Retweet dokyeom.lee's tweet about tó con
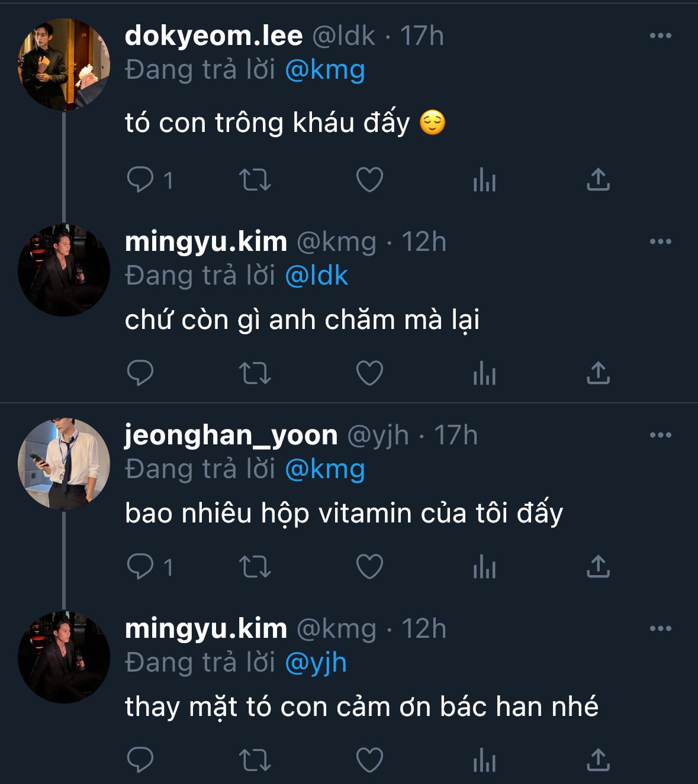 (x=255, y=180)
